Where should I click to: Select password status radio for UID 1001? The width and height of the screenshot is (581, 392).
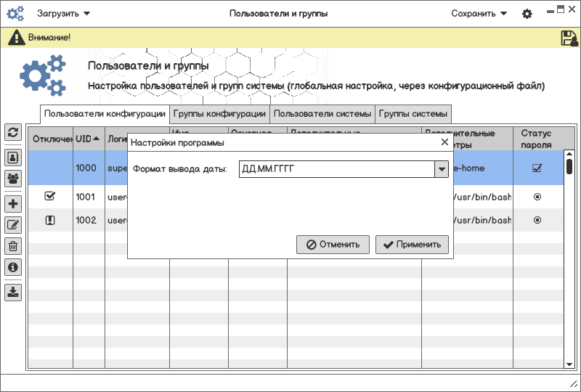point(537,197)
